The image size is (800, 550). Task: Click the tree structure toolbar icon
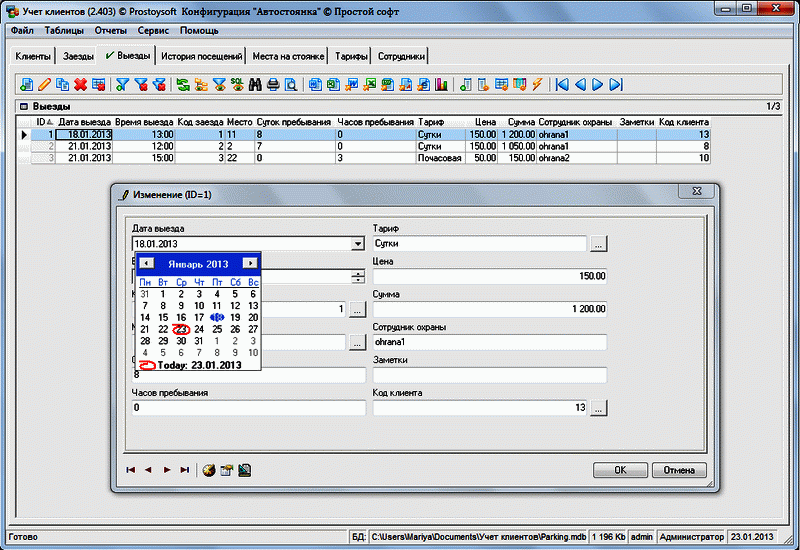tap(201, 85)
